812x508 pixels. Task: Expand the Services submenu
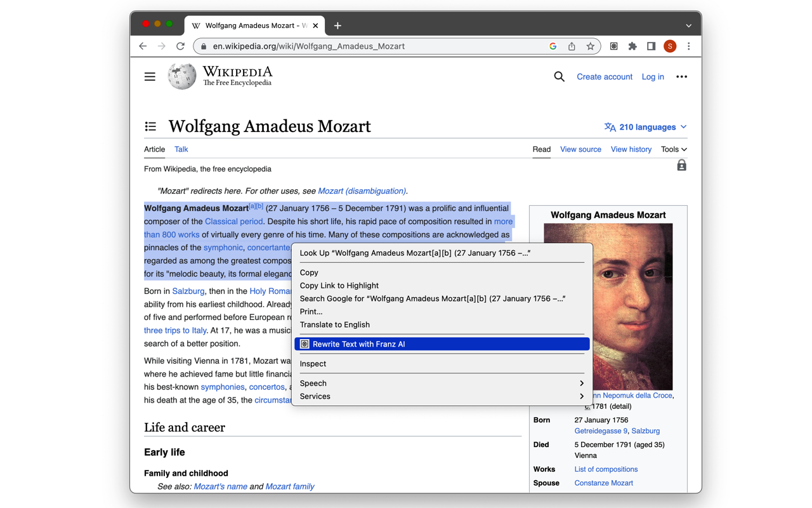coord(442,396)
